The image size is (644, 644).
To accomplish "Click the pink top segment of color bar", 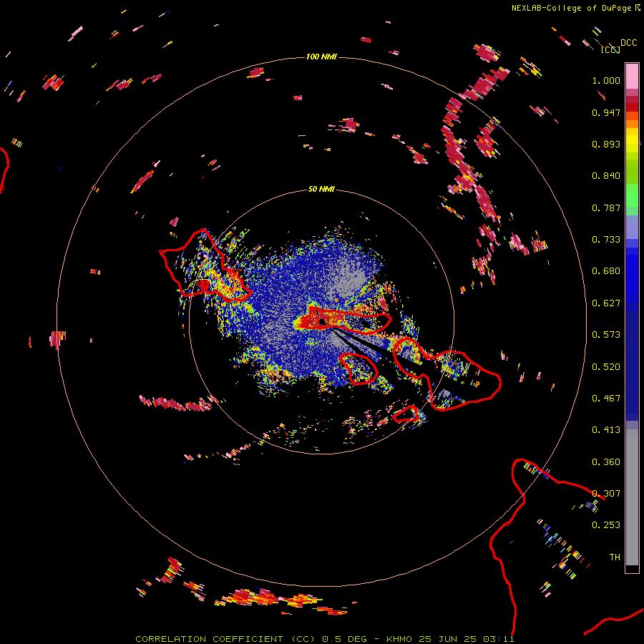I will tap(632, 77).
